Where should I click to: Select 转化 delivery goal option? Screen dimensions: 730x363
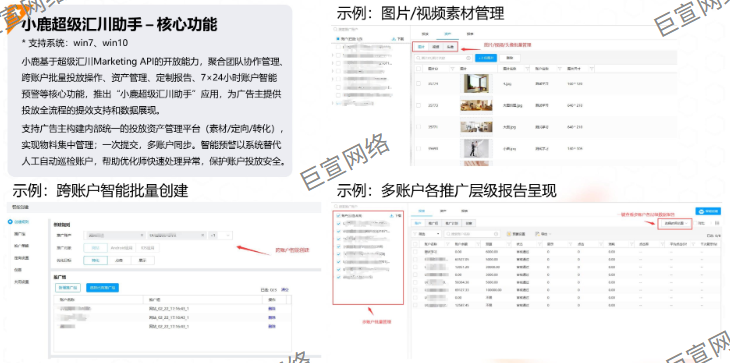(95, 261)
